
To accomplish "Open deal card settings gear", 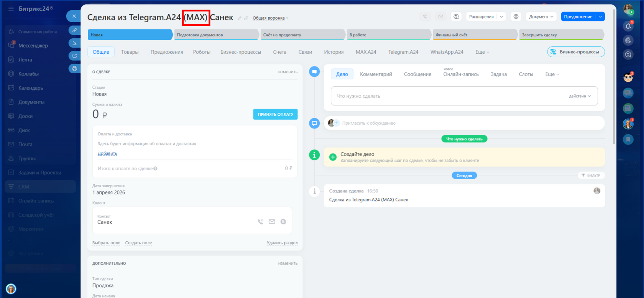I will 516,16.
